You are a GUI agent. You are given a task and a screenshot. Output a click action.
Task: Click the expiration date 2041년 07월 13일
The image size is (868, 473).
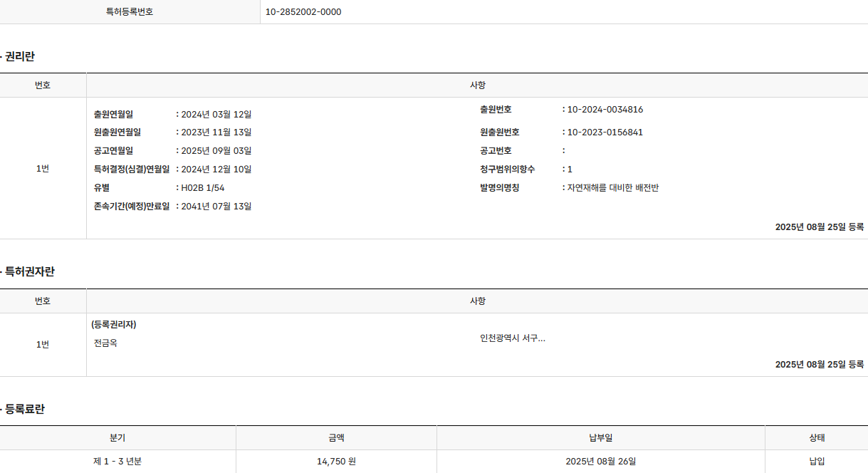[216, 207]
